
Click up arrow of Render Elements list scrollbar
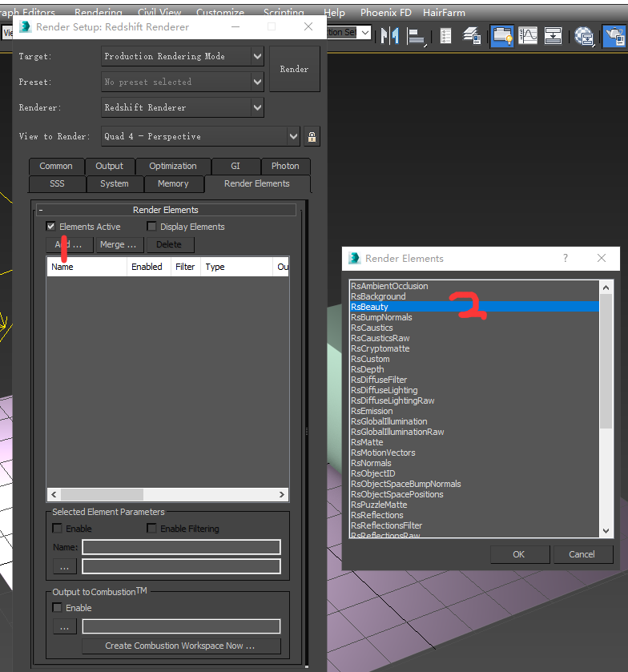tap(606, 288)
